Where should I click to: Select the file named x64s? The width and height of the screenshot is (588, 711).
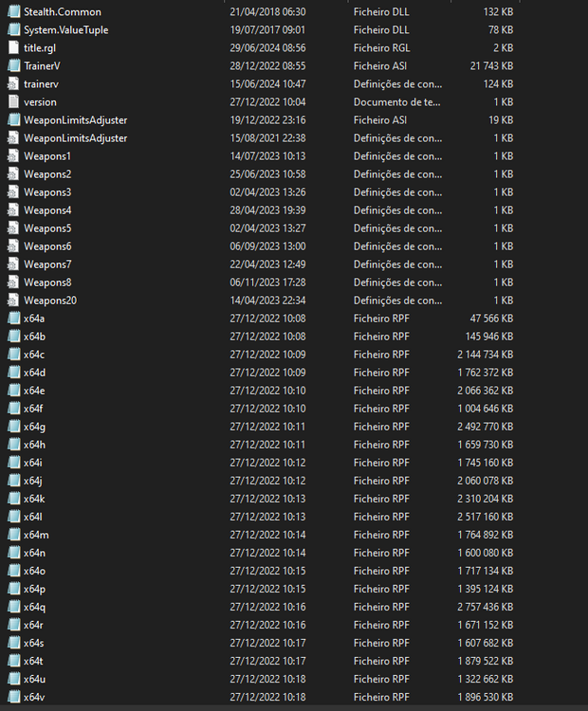coord(34,643)
